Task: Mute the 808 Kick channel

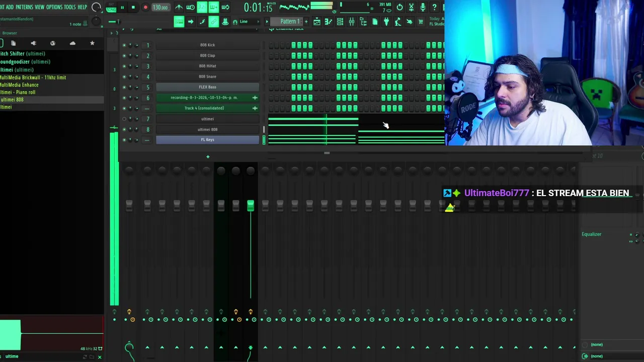Action: coord(124,45)
